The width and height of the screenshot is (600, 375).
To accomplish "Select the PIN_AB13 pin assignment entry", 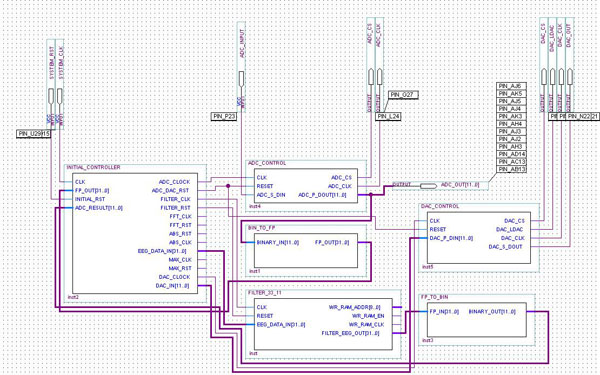I will point(512,170).
